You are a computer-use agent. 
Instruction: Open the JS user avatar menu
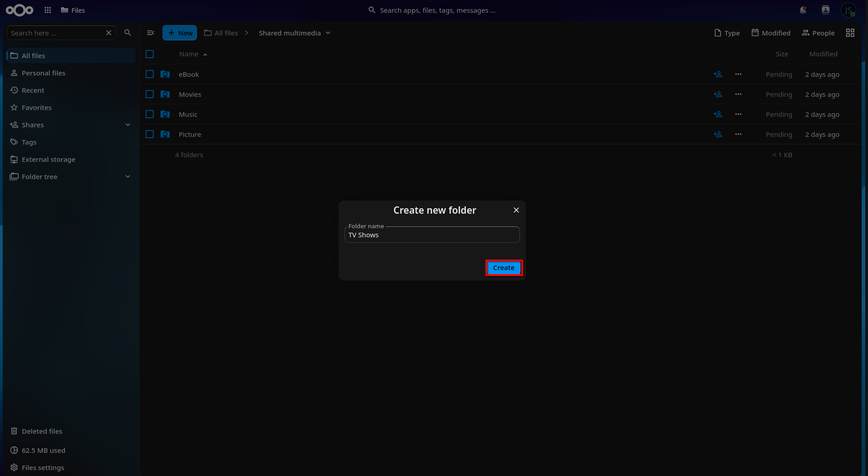(848, 10)
